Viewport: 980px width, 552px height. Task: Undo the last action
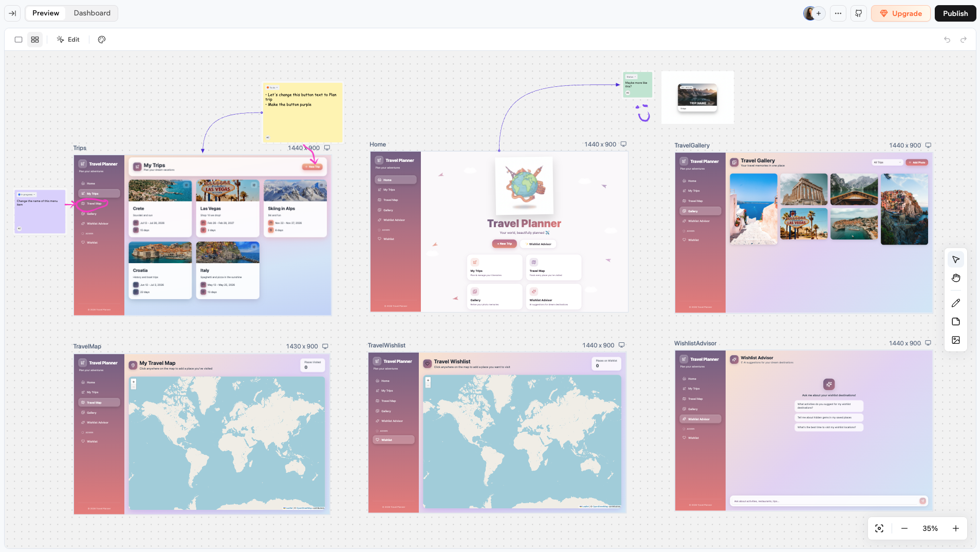tap(947, 40)
